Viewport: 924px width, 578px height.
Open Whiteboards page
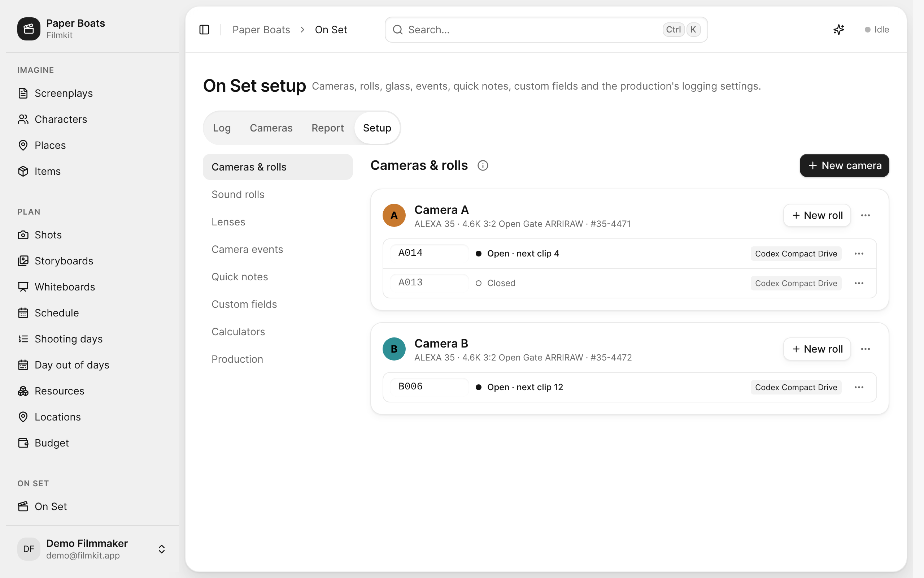92,287
